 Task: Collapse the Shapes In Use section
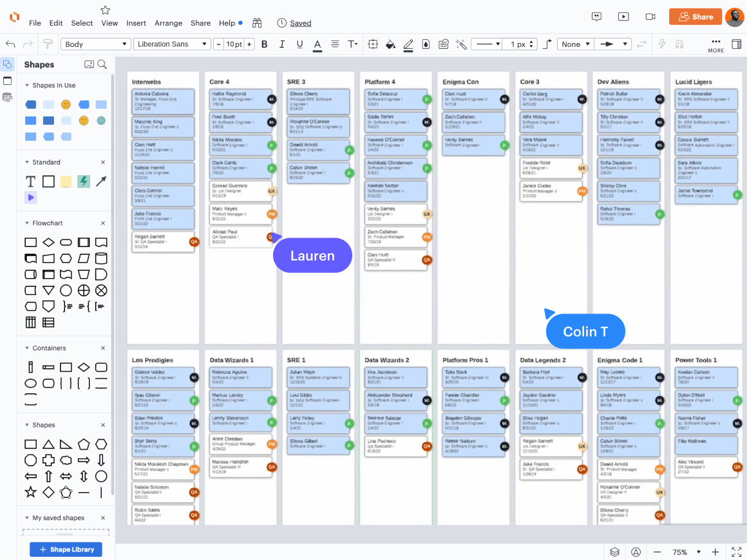click(x=26, y=86)
